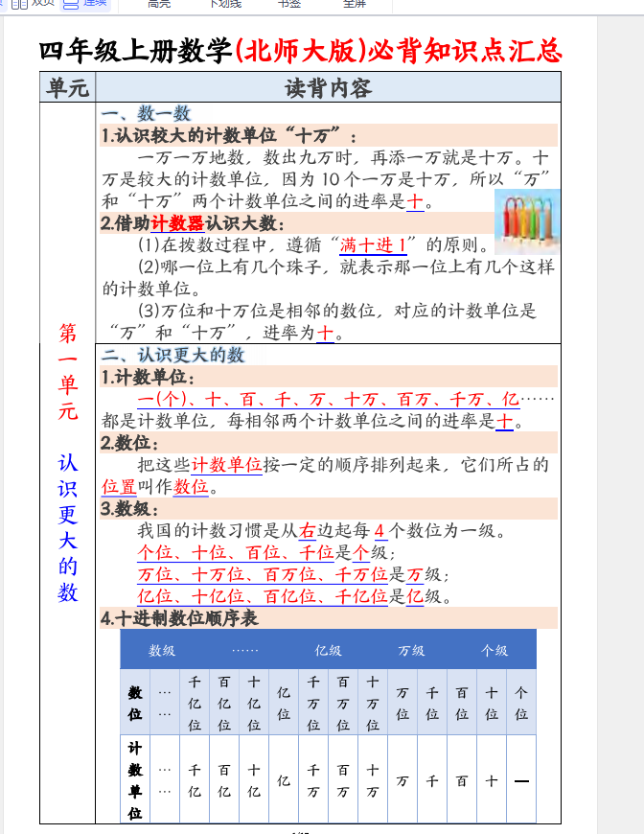Viewport: 644px width, 834px height.
Task: Select the 单元 table header cell
Action: (x=67, y=88)
